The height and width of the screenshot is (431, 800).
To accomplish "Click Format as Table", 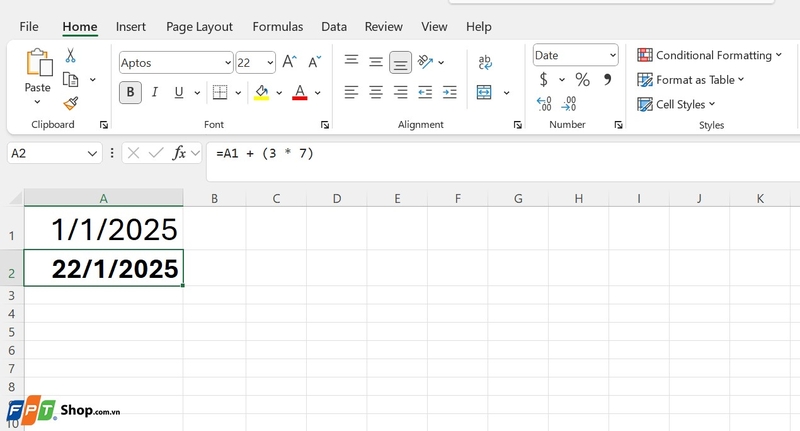I will tap(691, 80).
